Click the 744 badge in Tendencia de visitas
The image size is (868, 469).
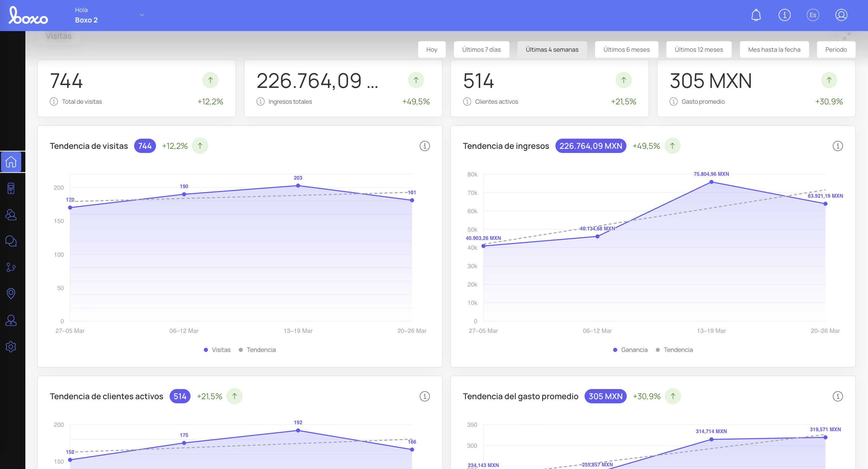(145, 146)
